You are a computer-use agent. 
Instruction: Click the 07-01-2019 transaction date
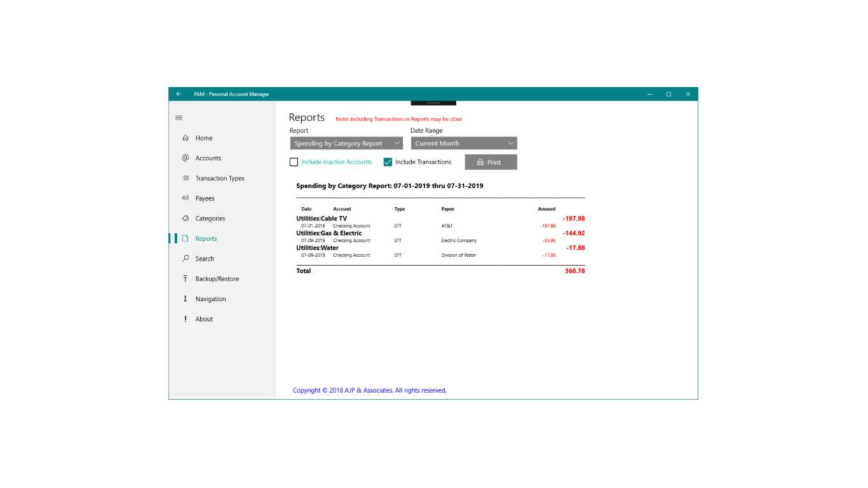click(x=313, y=226)
